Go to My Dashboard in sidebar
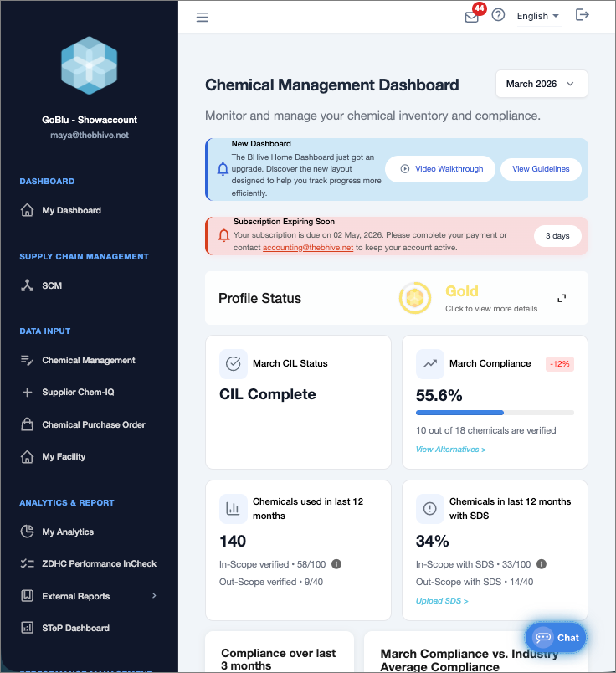616x673 pixels. (x=71, y=210)
